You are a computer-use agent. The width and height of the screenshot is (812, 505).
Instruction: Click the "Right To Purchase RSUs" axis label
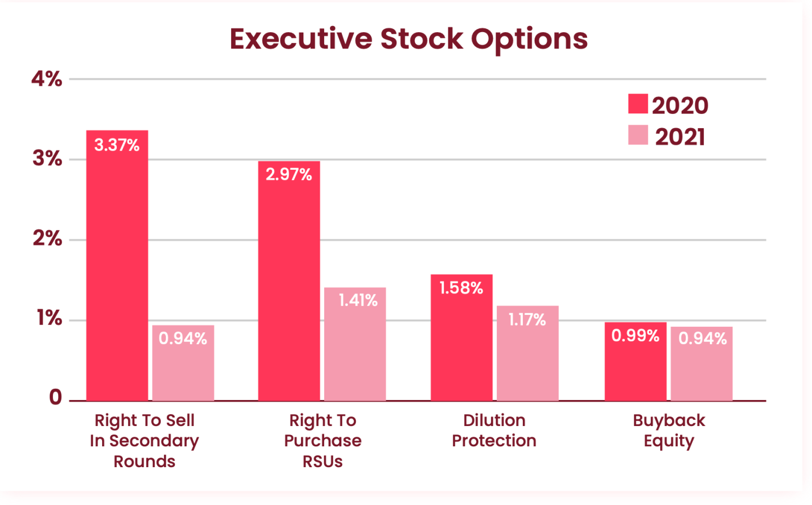click(x=323, y=441)
